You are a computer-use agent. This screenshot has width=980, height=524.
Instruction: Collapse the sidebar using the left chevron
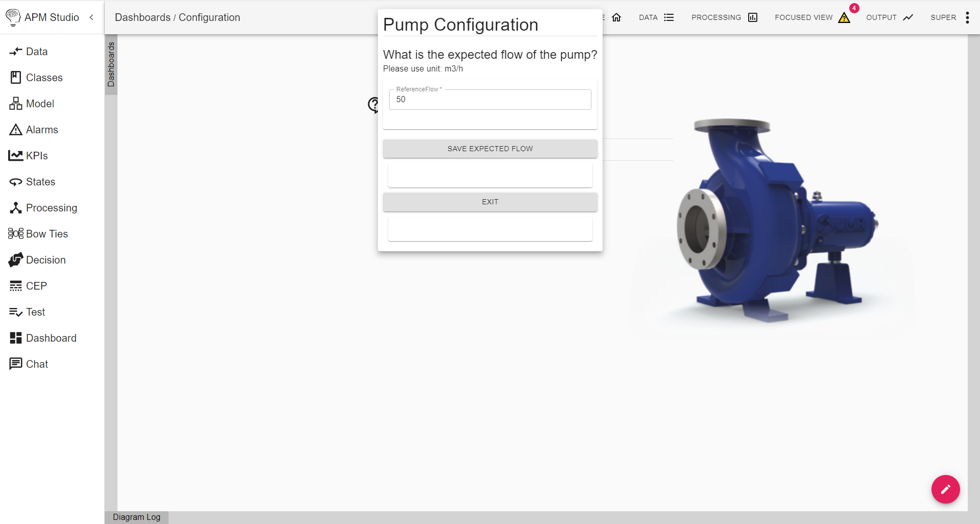pos(91,17)
